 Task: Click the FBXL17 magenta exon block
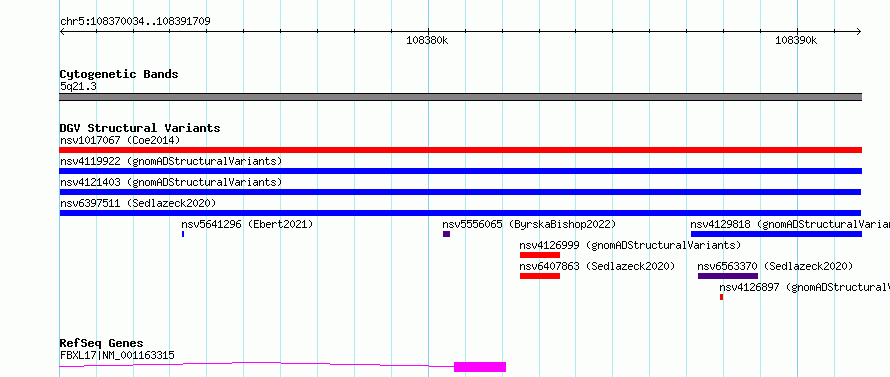click(x=480, y=367)
